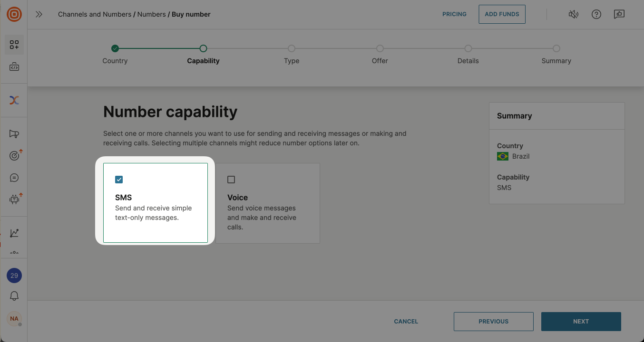
Task: Click the Infobip logo icon
Action: tap(14, 14)
